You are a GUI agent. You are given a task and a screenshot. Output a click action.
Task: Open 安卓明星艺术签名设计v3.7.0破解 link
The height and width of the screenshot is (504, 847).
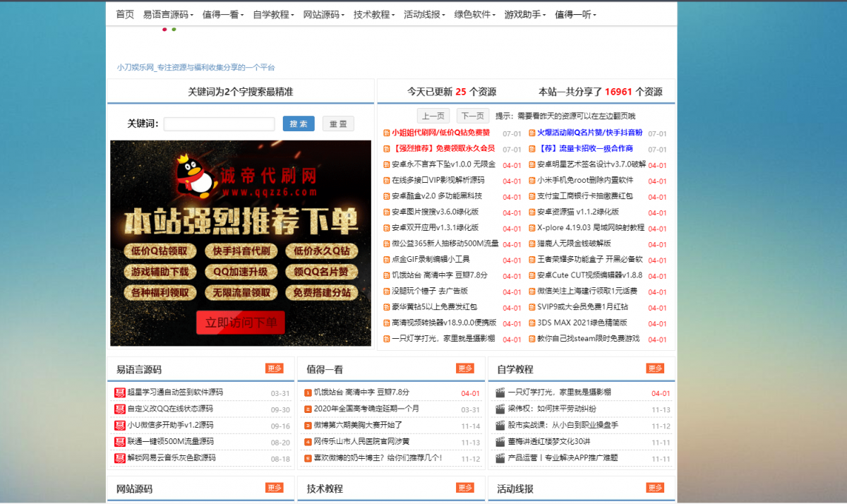pyautogui.click(x=591, y=164)
